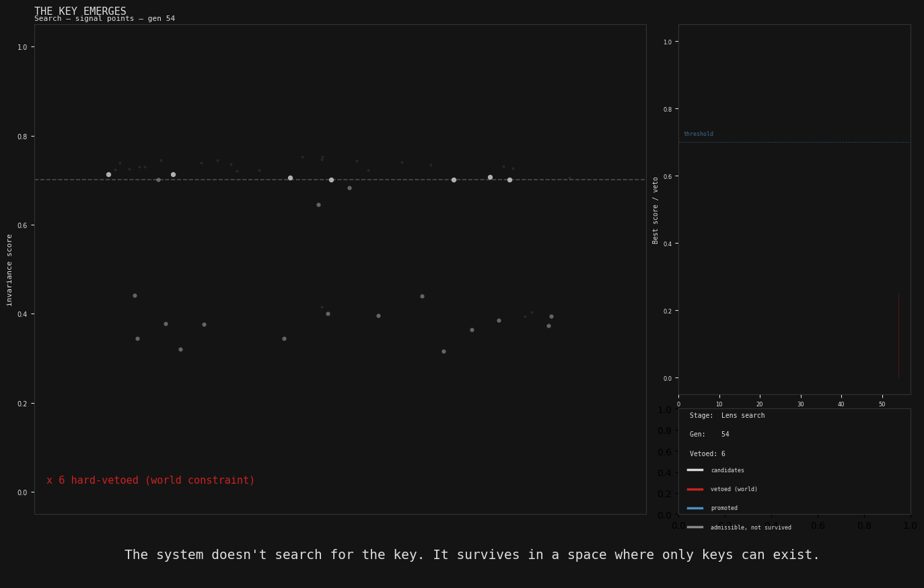Click the 'Vetoed: 6' counter
Screen dimensions: 924x588
(707, 454)
